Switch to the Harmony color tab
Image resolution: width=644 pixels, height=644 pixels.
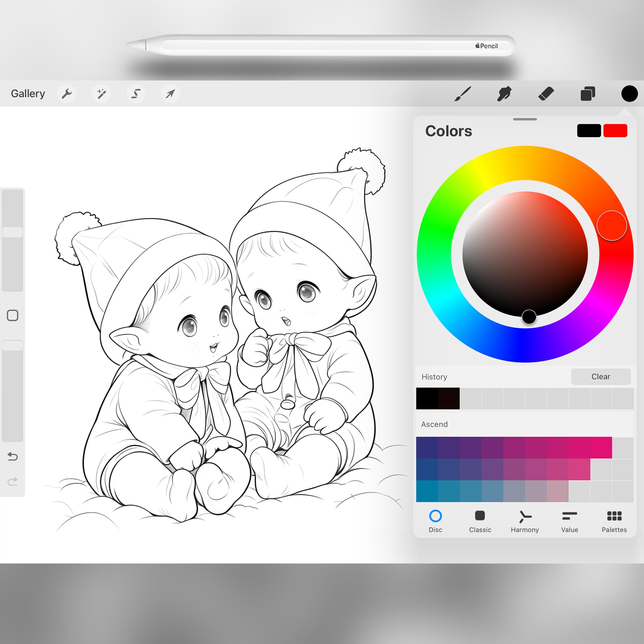pos(525,521)
